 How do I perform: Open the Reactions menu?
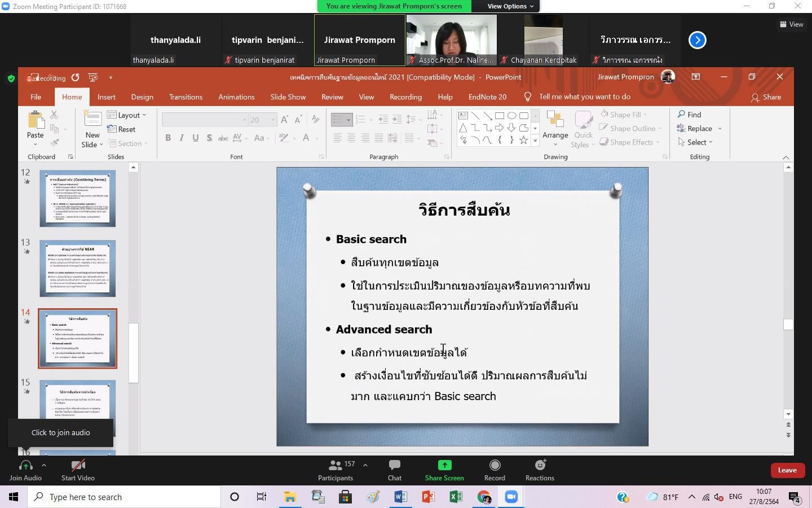tap(540, 470)
